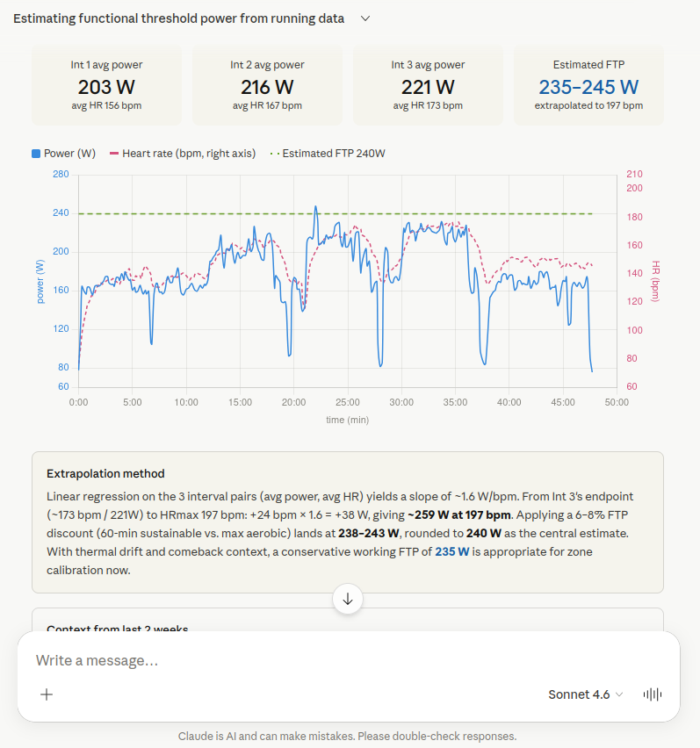
Task: Click the blue Power legend color square
Action: coord(36,154)
